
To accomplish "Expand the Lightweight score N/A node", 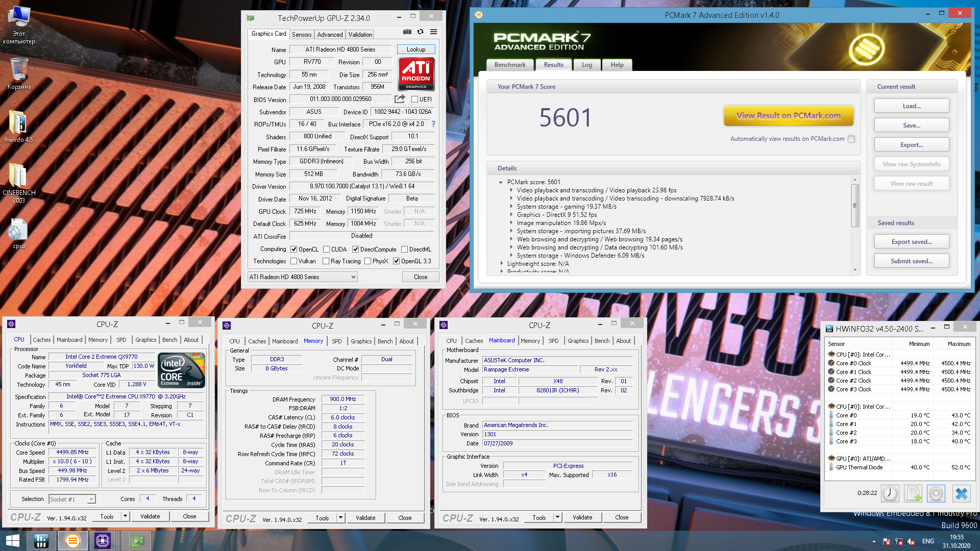I will 501,264.
